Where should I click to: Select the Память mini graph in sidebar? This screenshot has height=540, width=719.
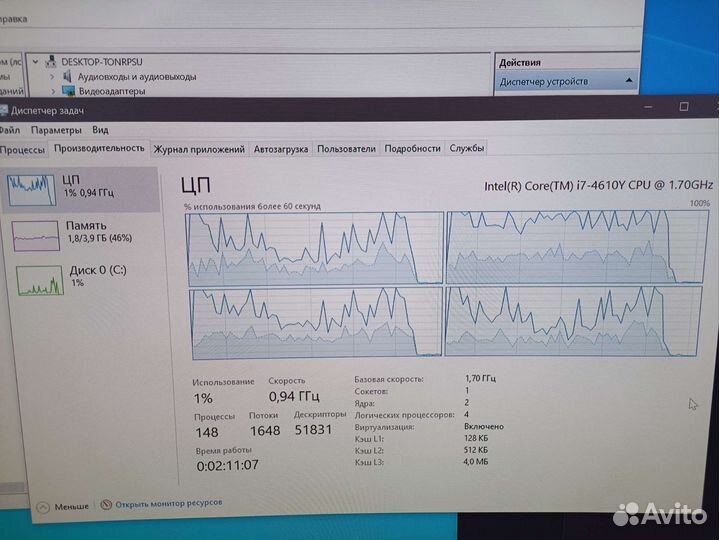(36, 236)
